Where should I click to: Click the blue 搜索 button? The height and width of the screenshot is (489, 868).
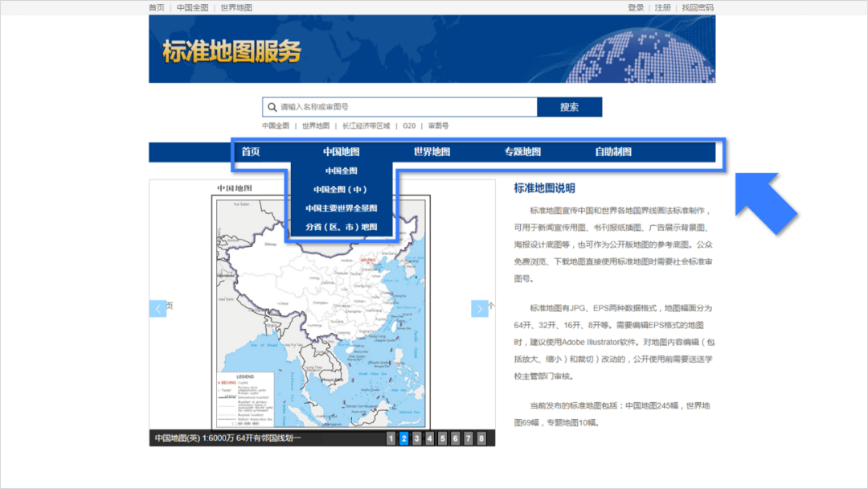point(569,107)
